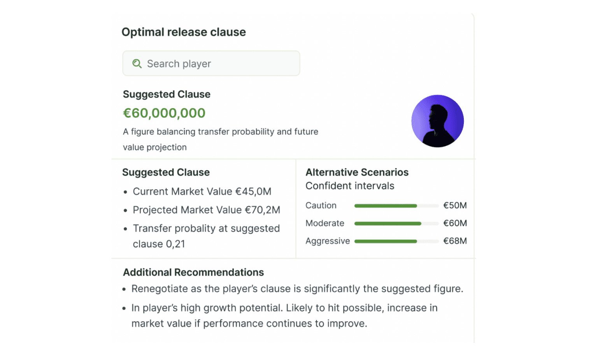Select the €60,000,000 suggested clause amount

coord(164,113)
